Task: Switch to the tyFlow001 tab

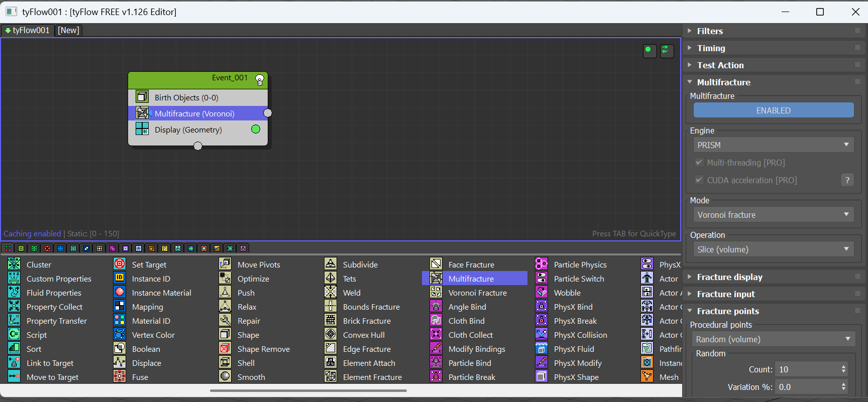Action: 27,30
